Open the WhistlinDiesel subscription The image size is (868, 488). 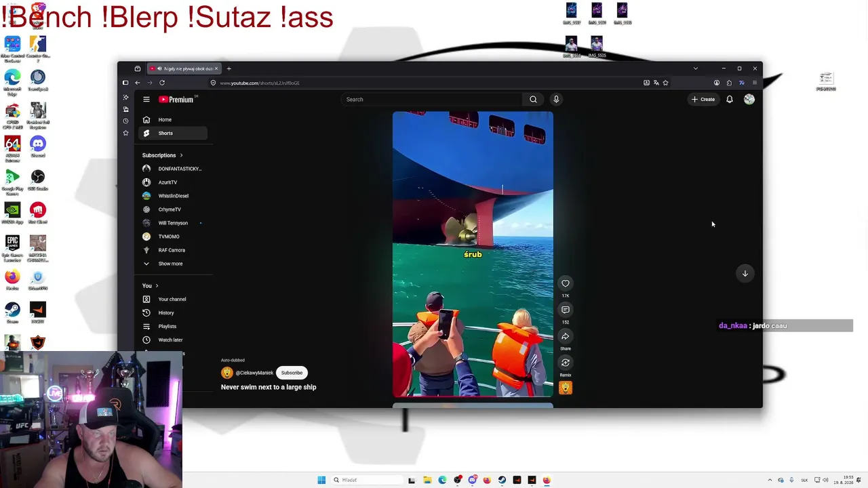click(x=173, y=196)
